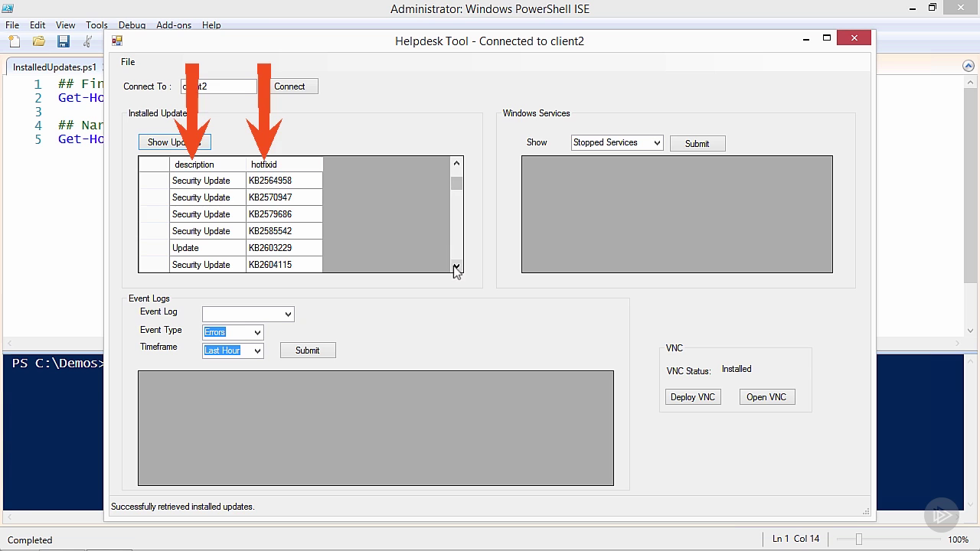Open the Event Type Errors dropdown
Image resolution: width=980 pixels, height=551 pixels.
tap(233, 332)
